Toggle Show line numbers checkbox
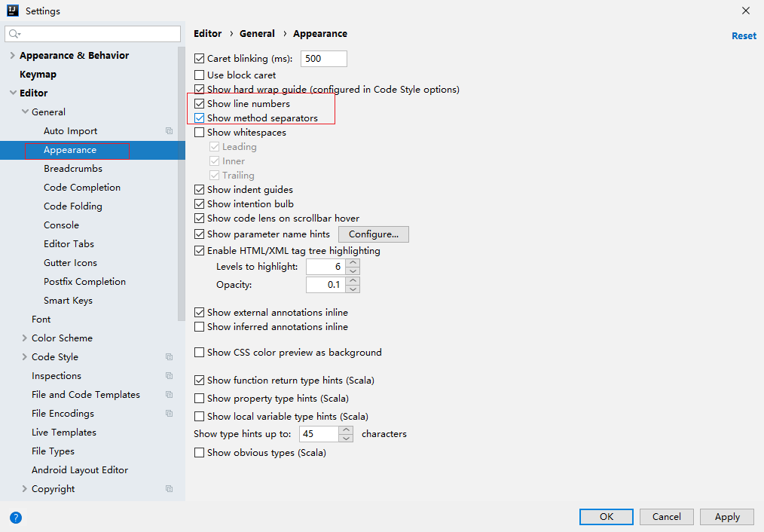 click(x=199, y=103)
